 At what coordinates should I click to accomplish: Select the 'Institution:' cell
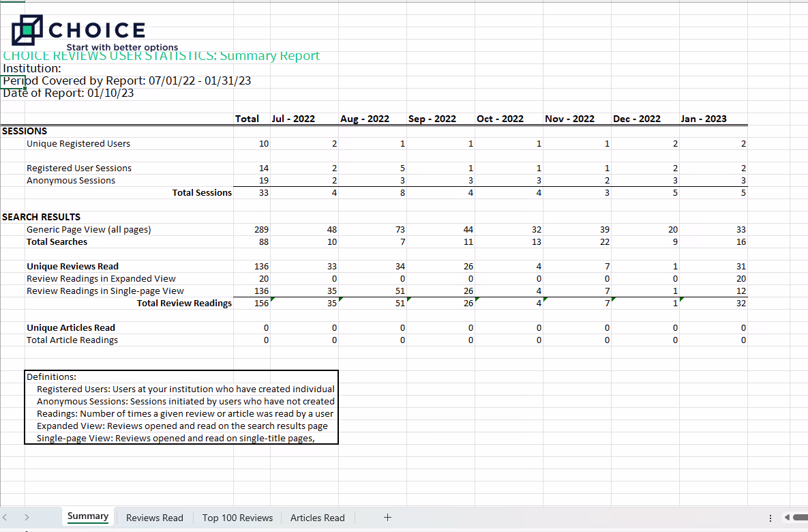(32, 69)
